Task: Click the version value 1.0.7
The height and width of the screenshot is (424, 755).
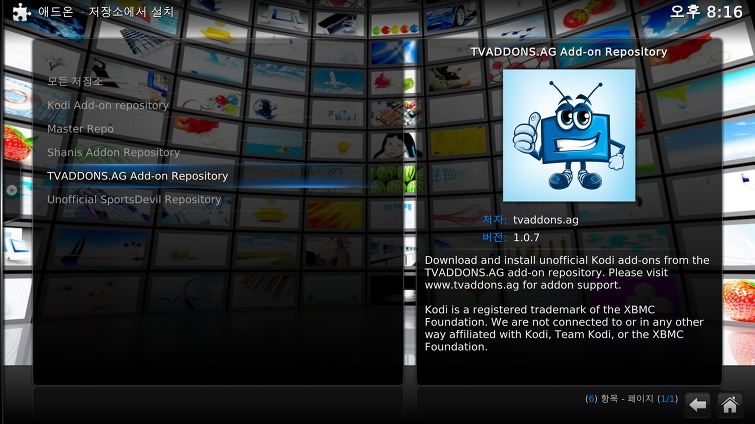Action: point(526,237)
